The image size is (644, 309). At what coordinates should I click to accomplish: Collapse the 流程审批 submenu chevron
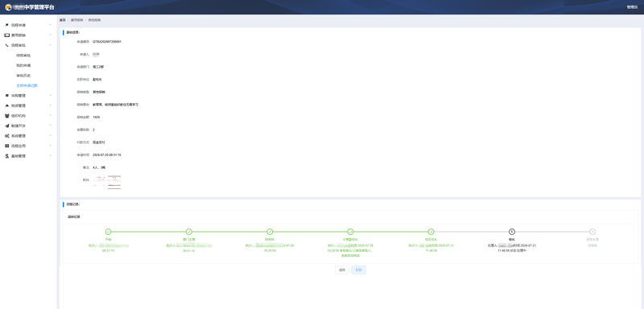point(50,45)
